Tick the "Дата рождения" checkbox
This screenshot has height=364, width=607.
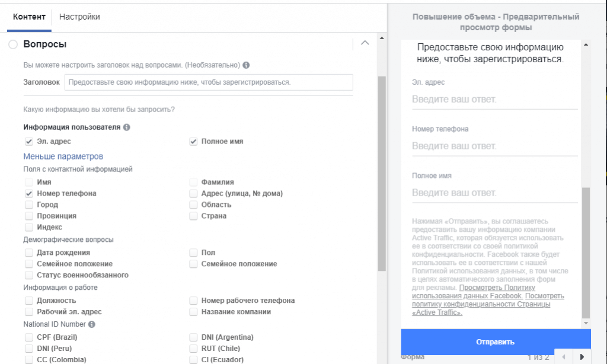[x=28, y=253]
